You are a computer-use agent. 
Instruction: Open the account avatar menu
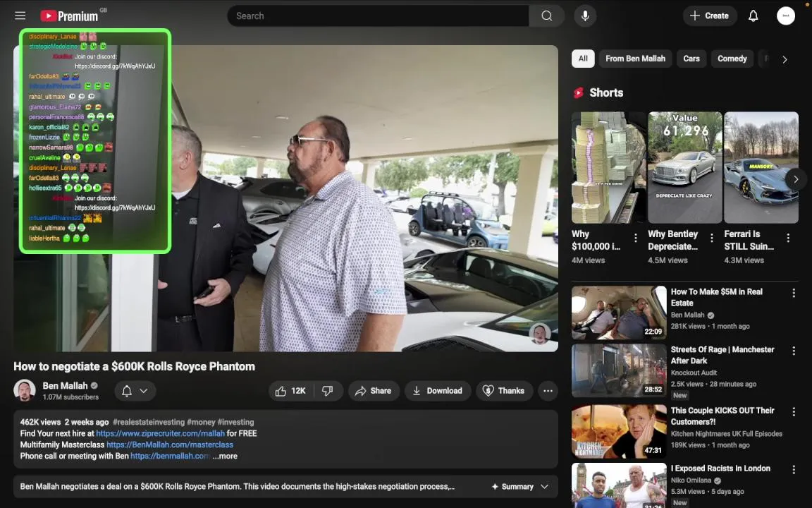pyautogui.click(x=786, y=16)
